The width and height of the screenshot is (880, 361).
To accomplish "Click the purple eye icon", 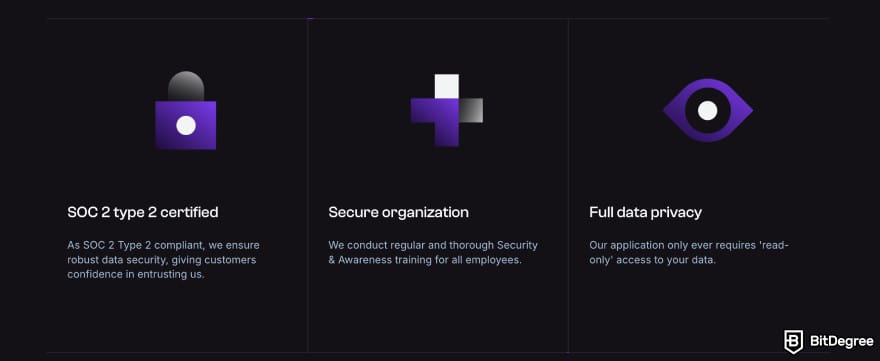I will tap(708, 110).
